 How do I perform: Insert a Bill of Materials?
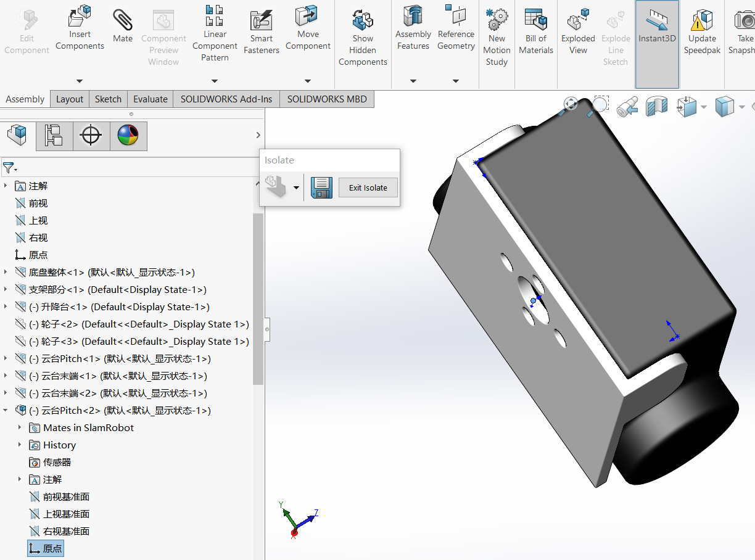pos(535,28)
